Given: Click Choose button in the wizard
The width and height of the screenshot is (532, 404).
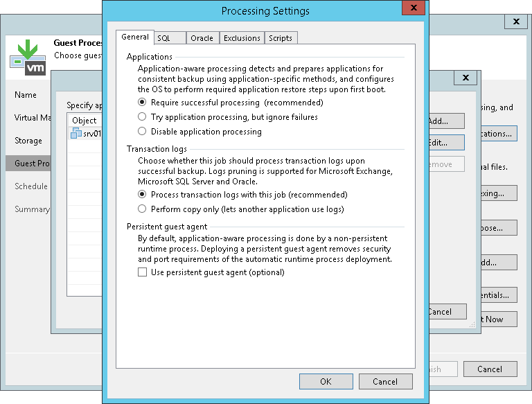Looking at the screenshot, I should (499, 228).
